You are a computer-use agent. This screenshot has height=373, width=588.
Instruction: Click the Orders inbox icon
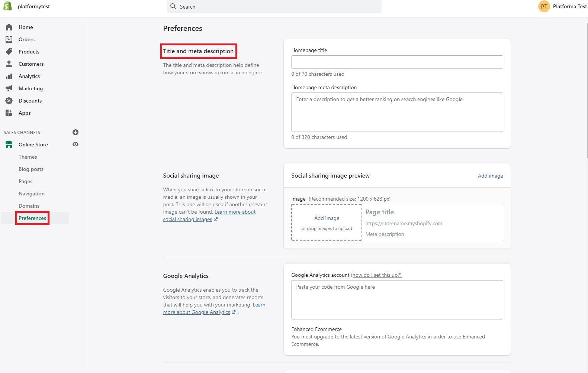coord(9,39)
